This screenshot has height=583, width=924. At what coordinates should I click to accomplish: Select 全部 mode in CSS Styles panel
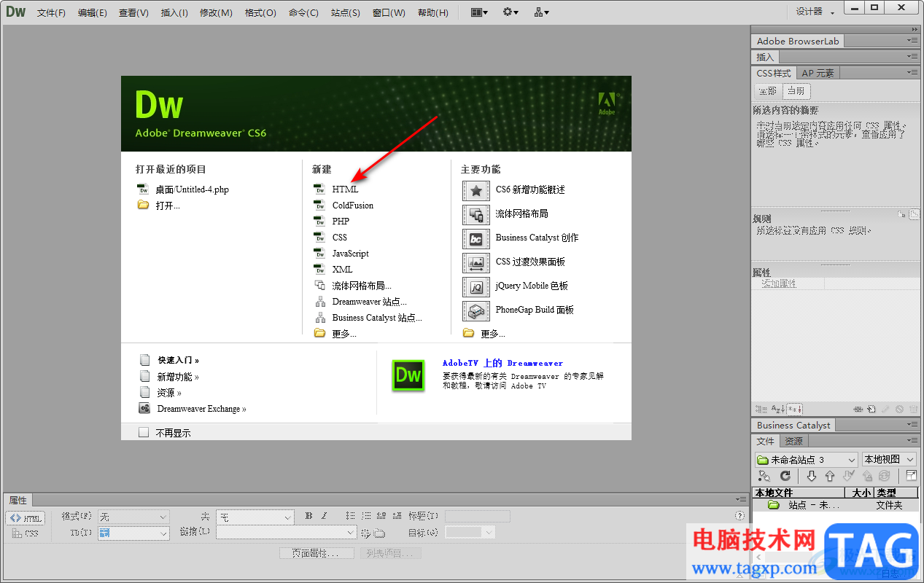pos(767,91)
